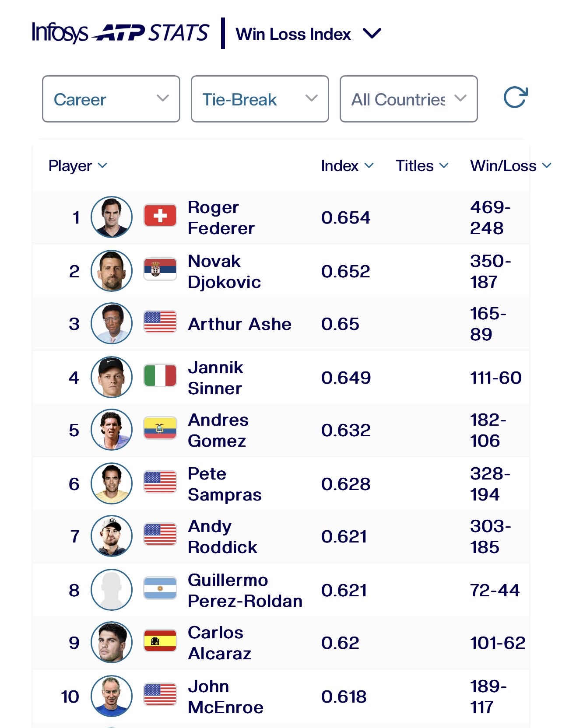Sort by the Win/Loss column header
This screenshot has height=728, width=562.
[x=510, y=166]
